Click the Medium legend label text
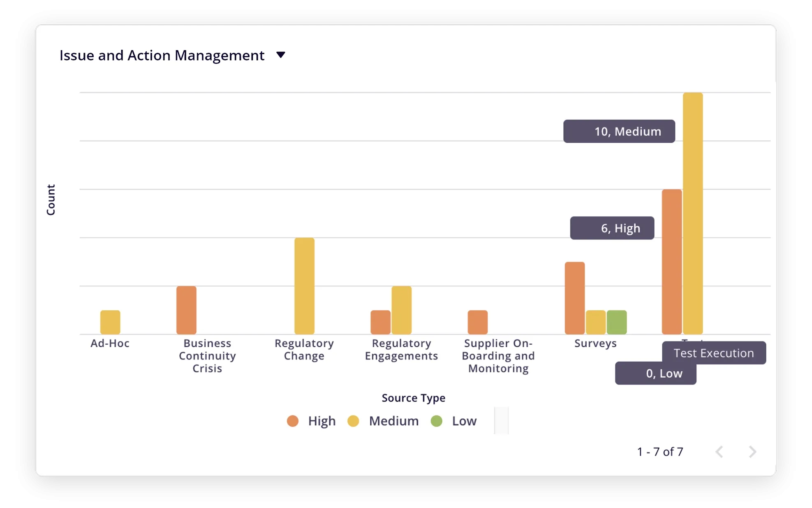This screenshot has width=812, height=508. click(x=393, y=421)
